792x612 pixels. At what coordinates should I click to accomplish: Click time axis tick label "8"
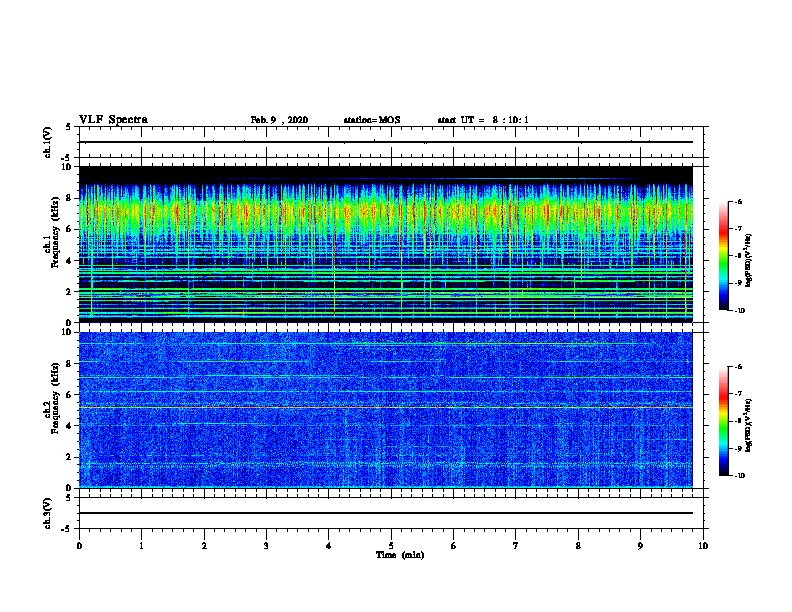pyautogui.click(x=578, y=545)
